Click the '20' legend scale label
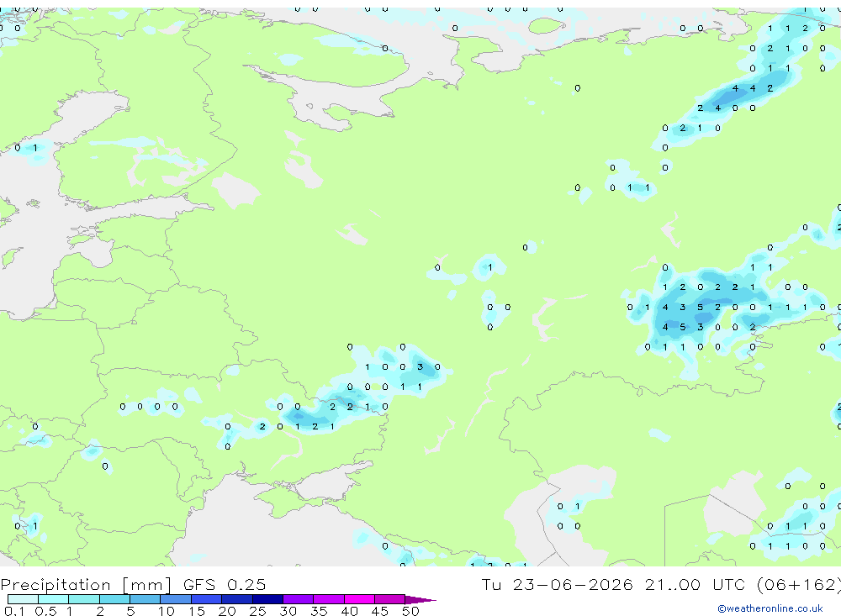 point(227,611)
